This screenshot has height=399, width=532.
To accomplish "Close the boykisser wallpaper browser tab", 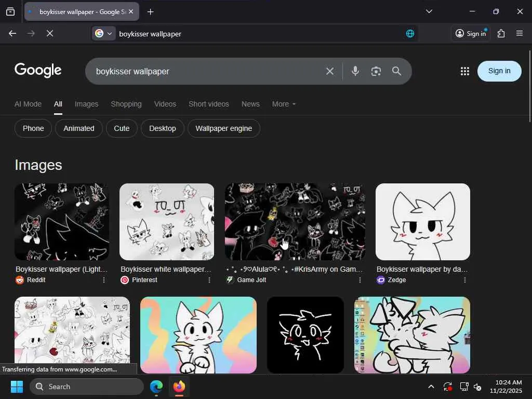I will point(131,11).
